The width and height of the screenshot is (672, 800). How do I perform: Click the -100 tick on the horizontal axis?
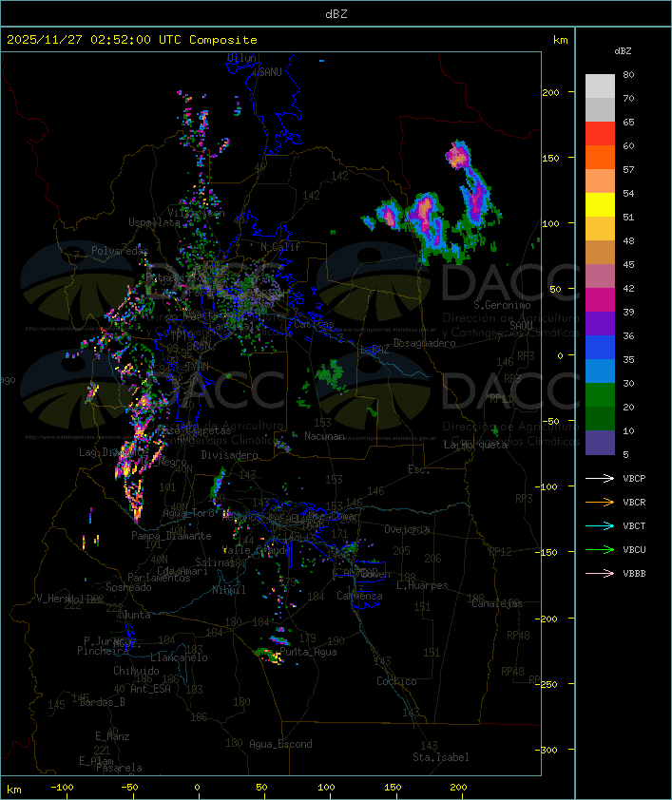click(62, 788)
